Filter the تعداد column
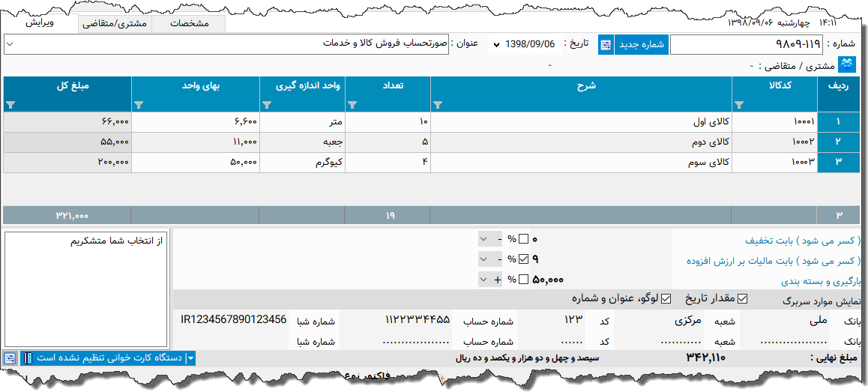 tap(352, 105)
